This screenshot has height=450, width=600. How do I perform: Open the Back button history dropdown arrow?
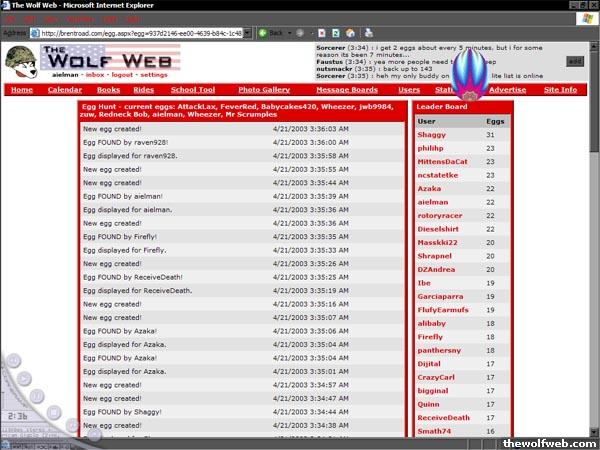[291, 32]
